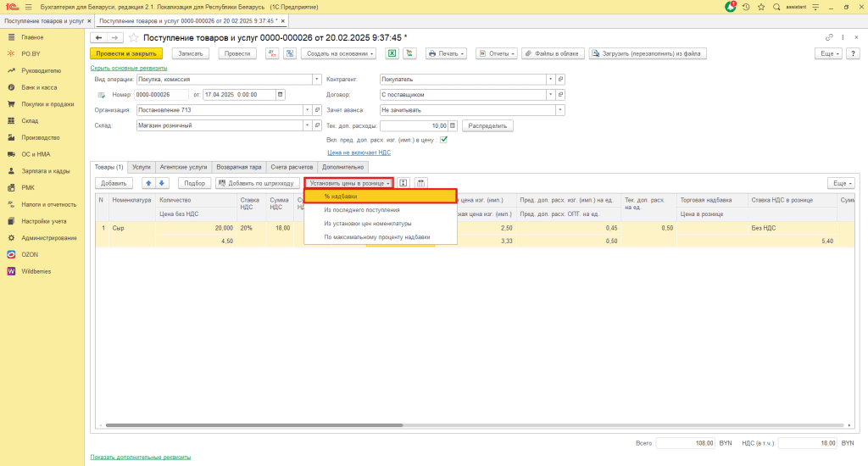The width and height of the screenshot is (868, 466).
Task: Open OZON section in sidebar
Action: point(30,254)
